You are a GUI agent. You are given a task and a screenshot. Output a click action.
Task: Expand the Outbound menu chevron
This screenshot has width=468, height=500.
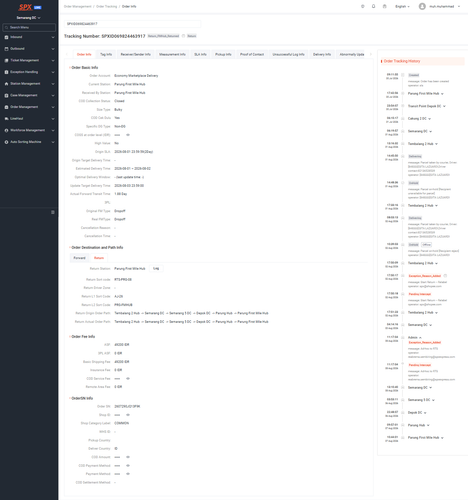(53, 49)
